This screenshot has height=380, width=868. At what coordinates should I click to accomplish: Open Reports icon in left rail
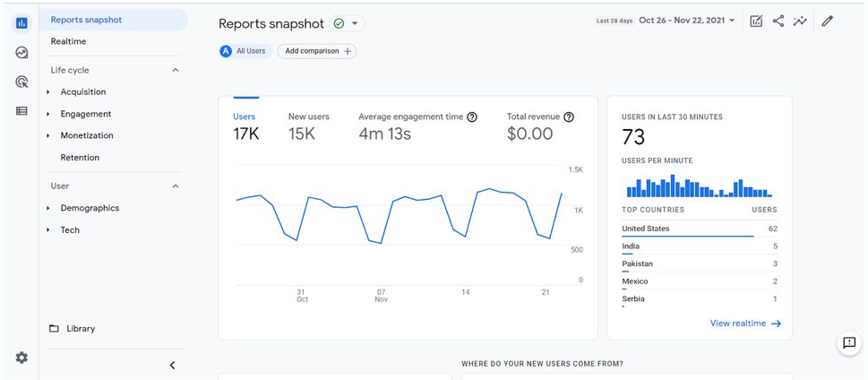coord(21,23)
